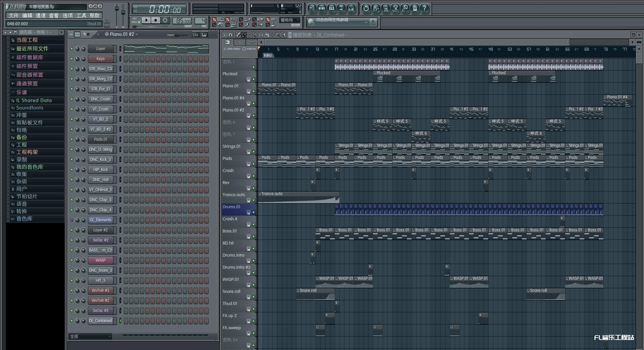Expand the 我的音色库 browser folder
This screenshot has width=644, height=350.
pyautogui.click(x=37, y=167)
